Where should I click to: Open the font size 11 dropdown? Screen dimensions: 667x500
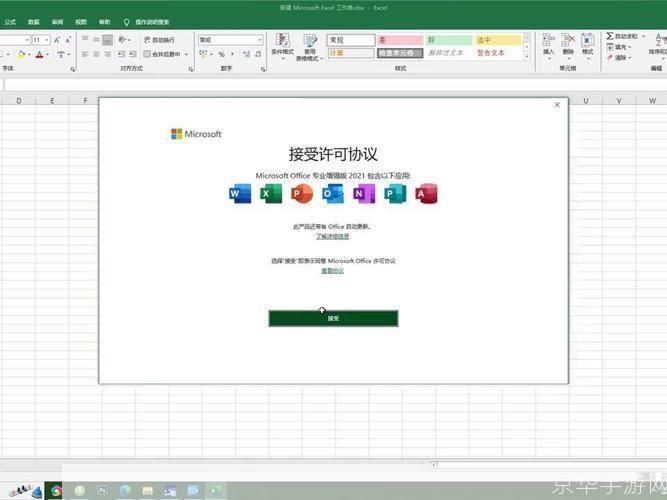(47, 40)
